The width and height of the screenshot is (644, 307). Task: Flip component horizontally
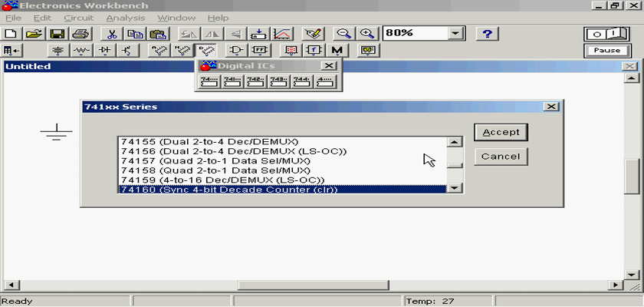(212, 34)
